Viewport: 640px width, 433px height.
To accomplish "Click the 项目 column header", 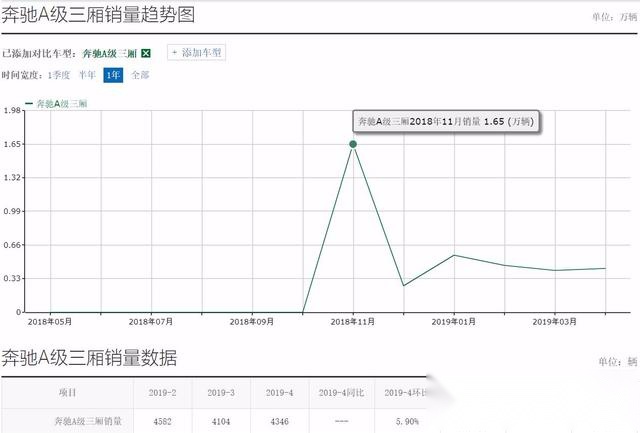I will pos(67,393).
